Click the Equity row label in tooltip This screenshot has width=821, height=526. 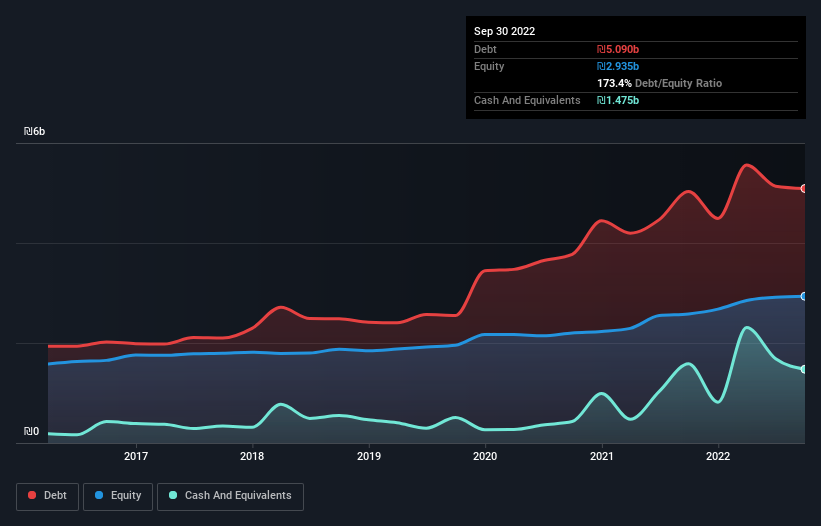tap(489, 66)
